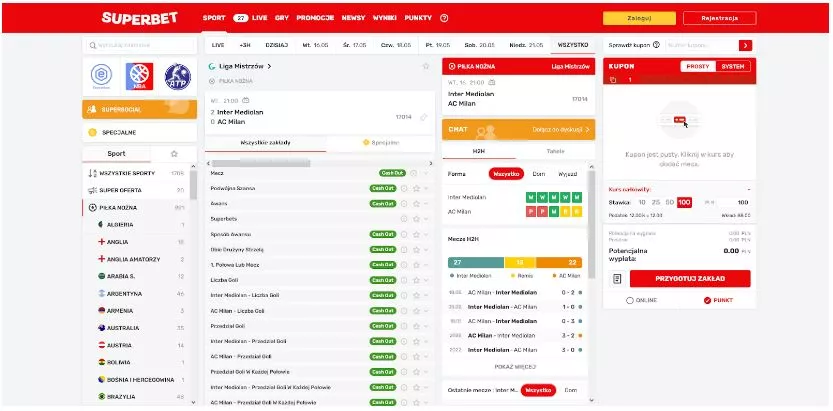Click the H2H panel vertical scrollbar
Screen dimensions: 833x411
pos(592,223)
